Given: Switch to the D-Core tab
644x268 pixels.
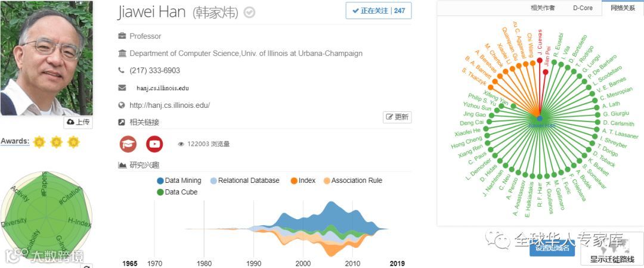Looking at the screenshot, I should [583, 8].
